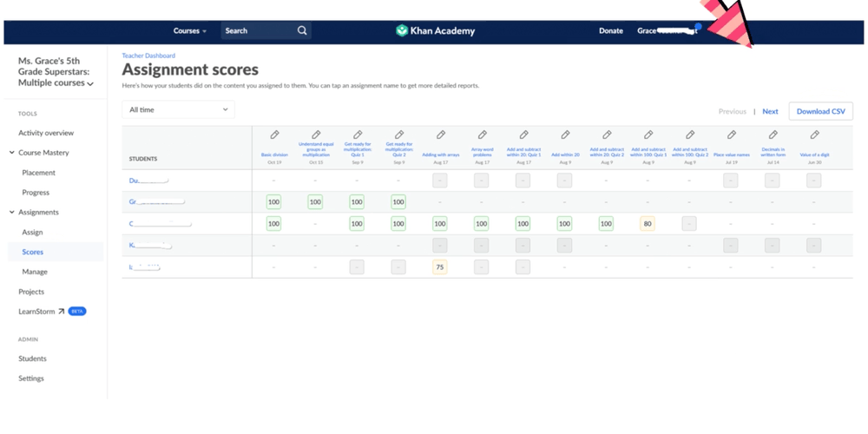Screen dimensions: 868x434
Task: Click pencil above Add and subtract within 20: Quiz 1
Action: coord(523,135)
